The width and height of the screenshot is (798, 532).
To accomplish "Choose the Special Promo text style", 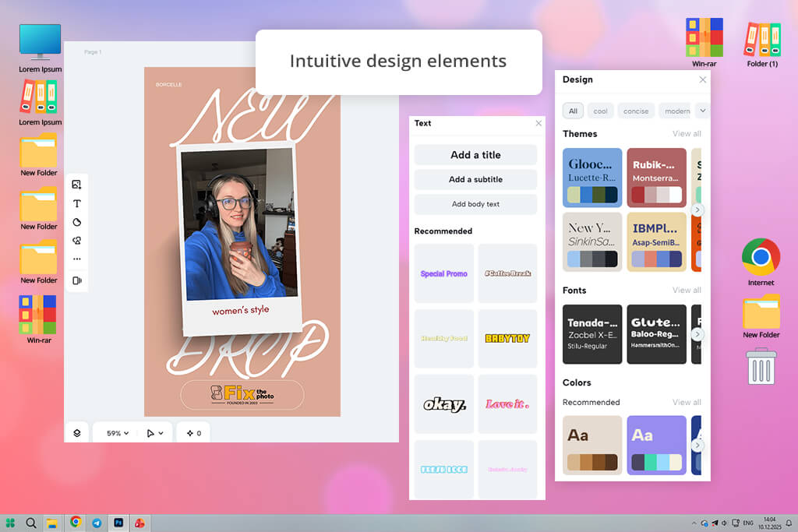I will 443,273.
